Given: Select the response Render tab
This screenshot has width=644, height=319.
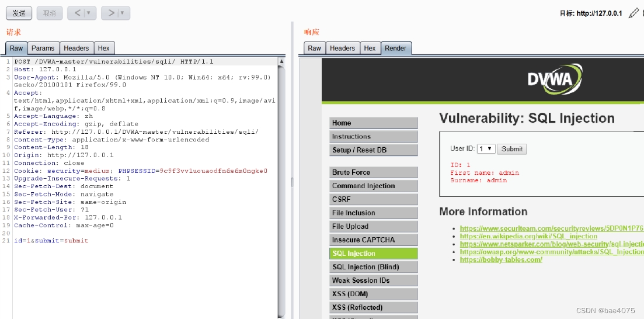Looking at the screenshot, I should (x=396, y=48).
